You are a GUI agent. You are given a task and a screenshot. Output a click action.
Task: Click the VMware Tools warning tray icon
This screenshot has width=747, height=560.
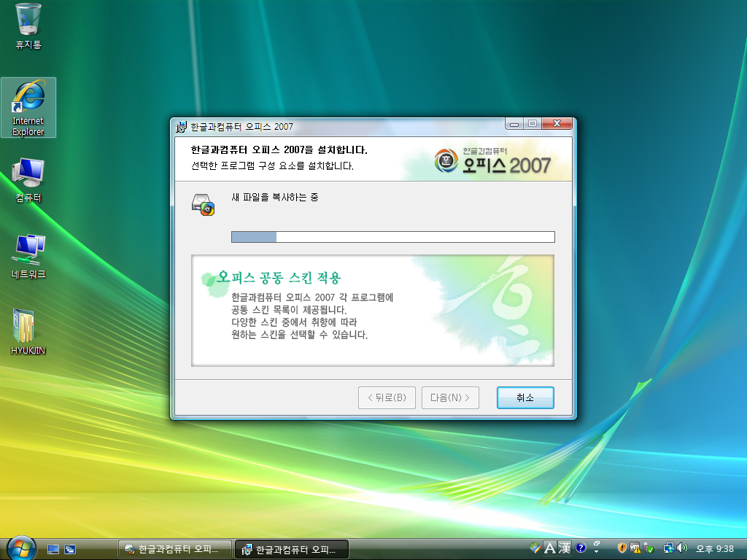click(635, 548)
